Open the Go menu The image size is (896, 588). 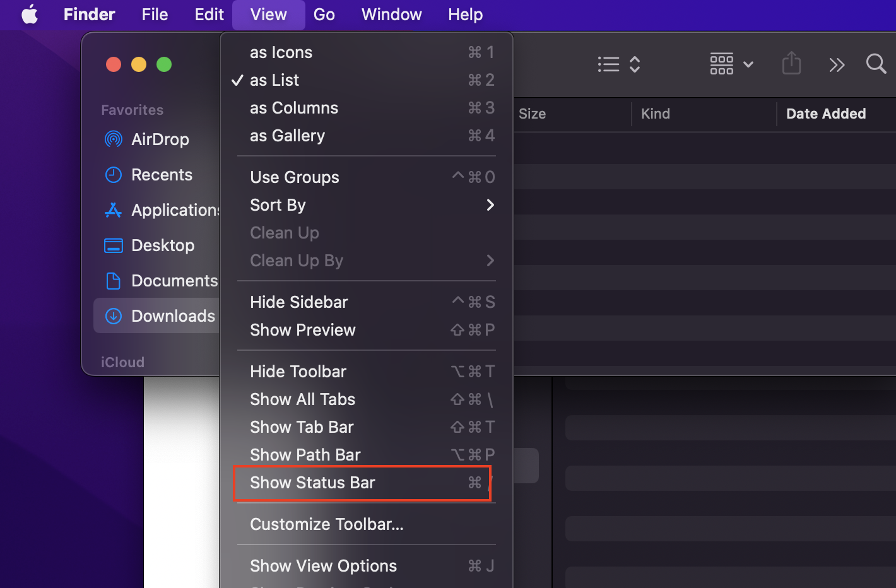pyautogui.click(x=324, y=14)
